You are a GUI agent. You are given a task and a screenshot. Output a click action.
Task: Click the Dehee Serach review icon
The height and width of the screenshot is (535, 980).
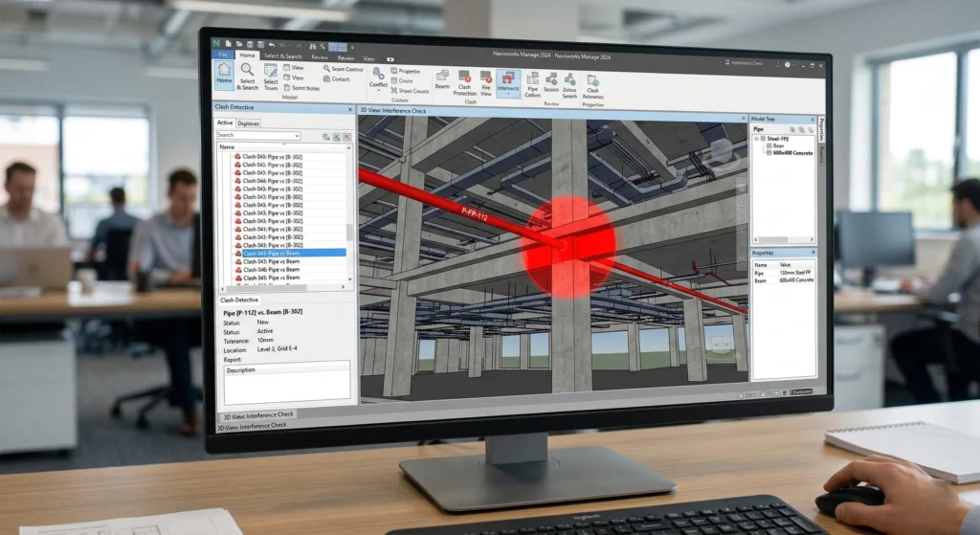pos(569,84)
